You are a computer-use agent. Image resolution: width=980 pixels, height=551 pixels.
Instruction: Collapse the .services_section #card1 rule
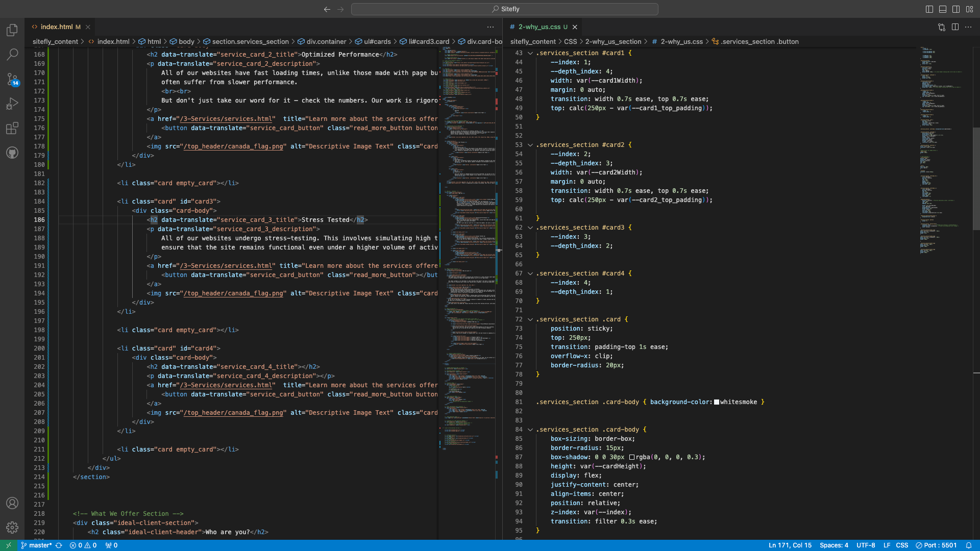tap(530, 53)
